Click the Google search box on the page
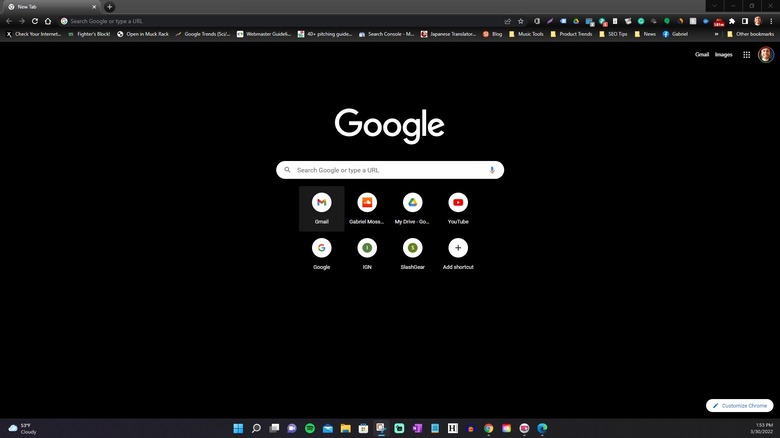This screenshot has width=780, height=438. (x=390, y=170)
